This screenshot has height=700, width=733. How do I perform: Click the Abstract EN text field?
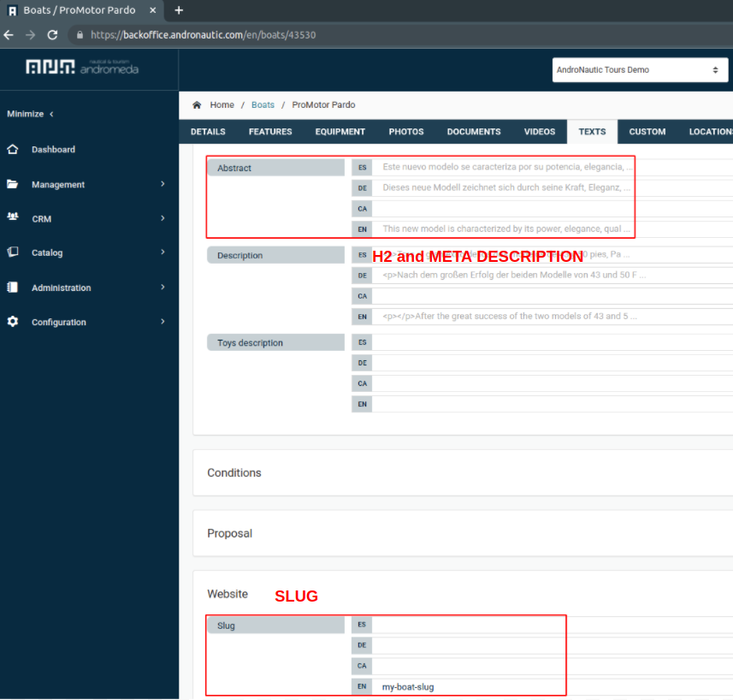tap(552, 229)
